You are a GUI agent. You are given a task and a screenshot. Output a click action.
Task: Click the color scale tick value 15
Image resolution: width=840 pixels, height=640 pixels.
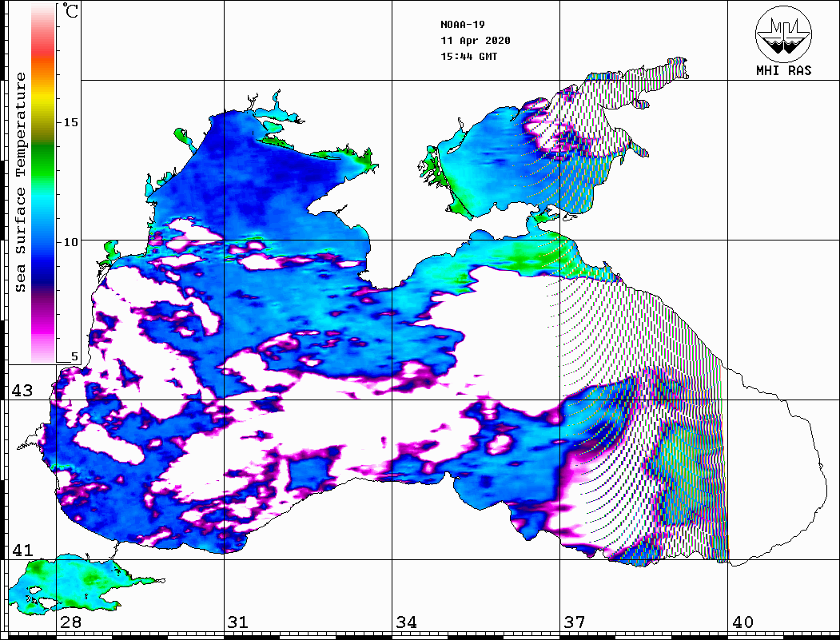(x=70, y=122)
